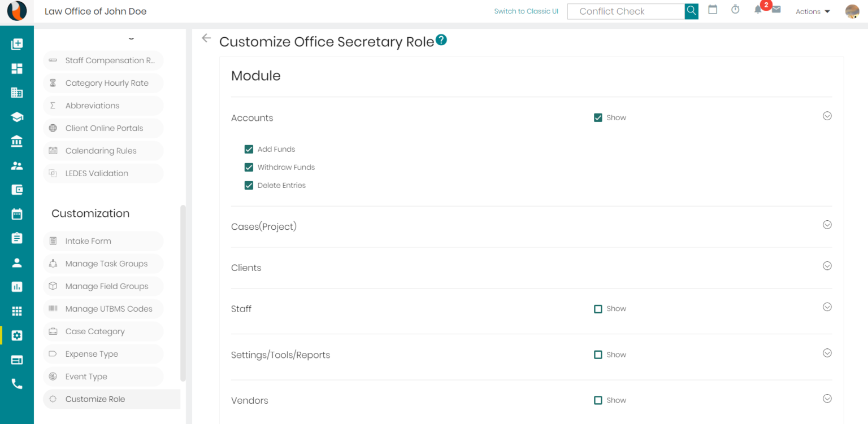Open the calendar icon in top bar
Viewport: 868px width, 424px height.
(713, 10)
